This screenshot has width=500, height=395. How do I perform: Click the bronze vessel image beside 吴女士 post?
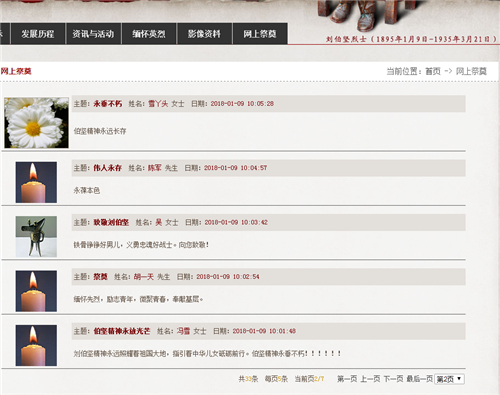click(x=36, y=237)
